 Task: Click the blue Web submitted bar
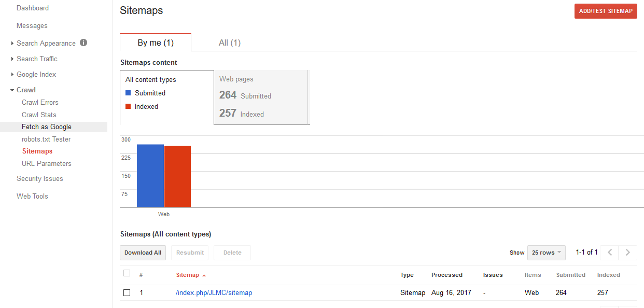(x=150, y=176)
